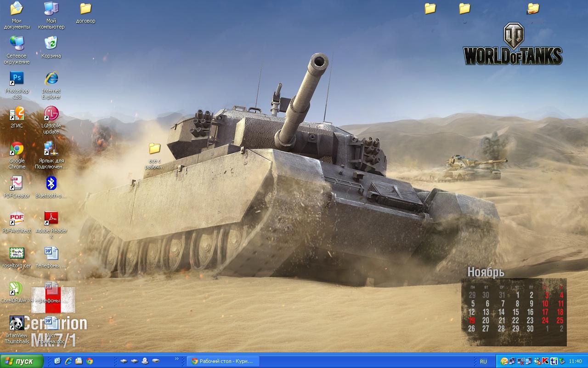Open the Photoshop CS5 desktop shortcut

[17, 79]
